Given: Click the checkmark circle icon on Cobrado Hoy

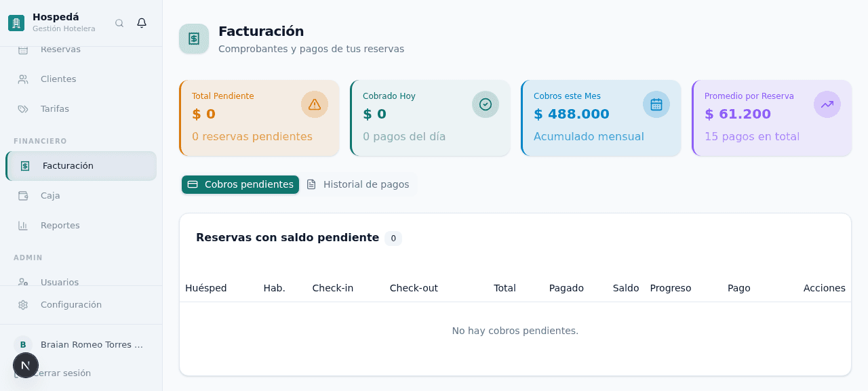Looking at the screenshot, I should point(486,104).
